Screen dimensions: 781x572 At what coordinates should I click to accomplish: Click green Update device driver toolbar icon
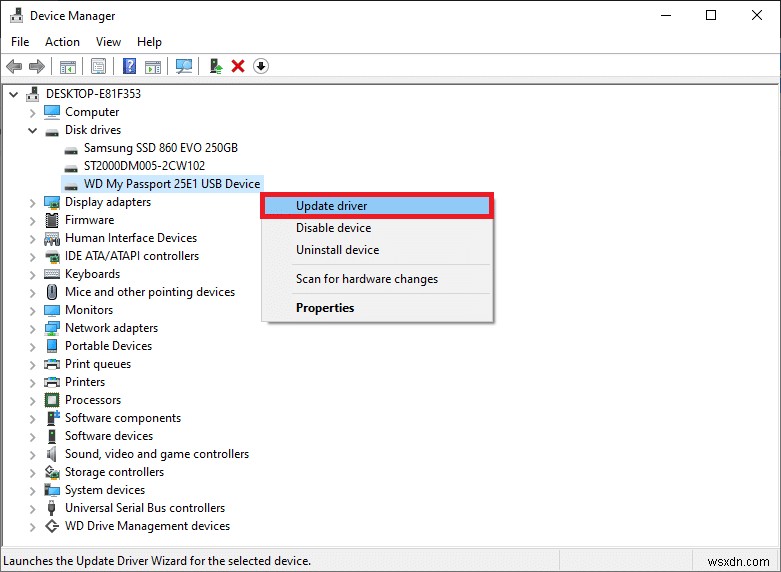pos(216,66)
